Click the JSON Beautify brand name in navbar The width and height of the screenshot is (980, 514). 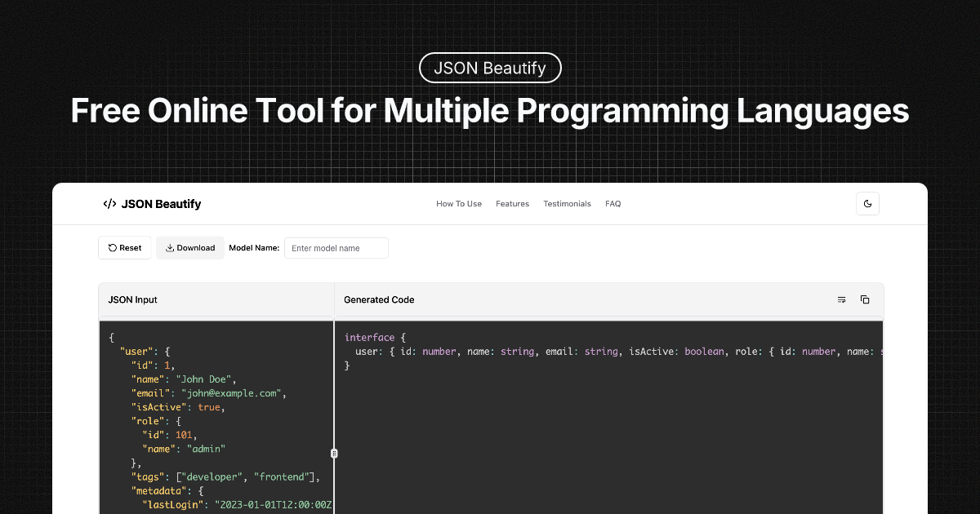(161, 204)
